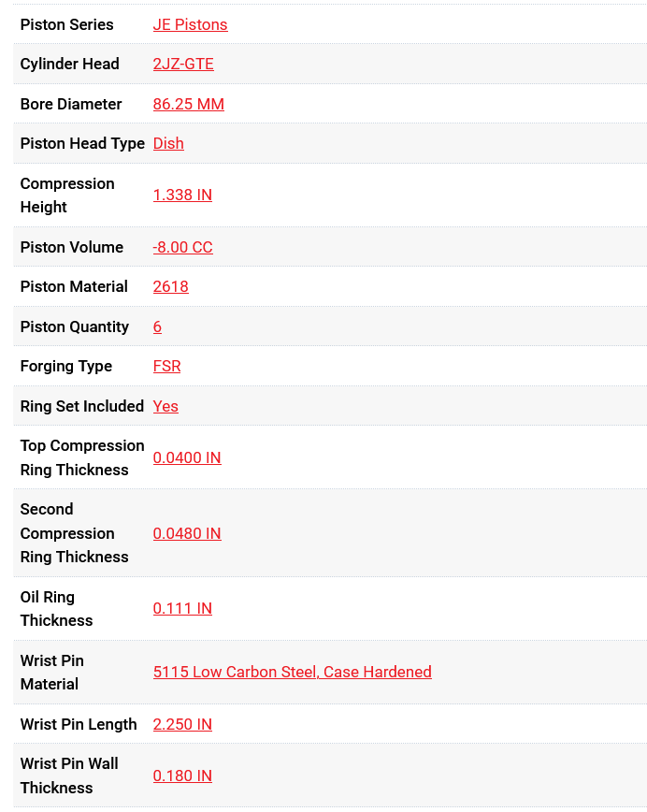Click the 2JZ-GTE cylinder head link
Screen dimensions: 647x812
click(x=183, y=64)
